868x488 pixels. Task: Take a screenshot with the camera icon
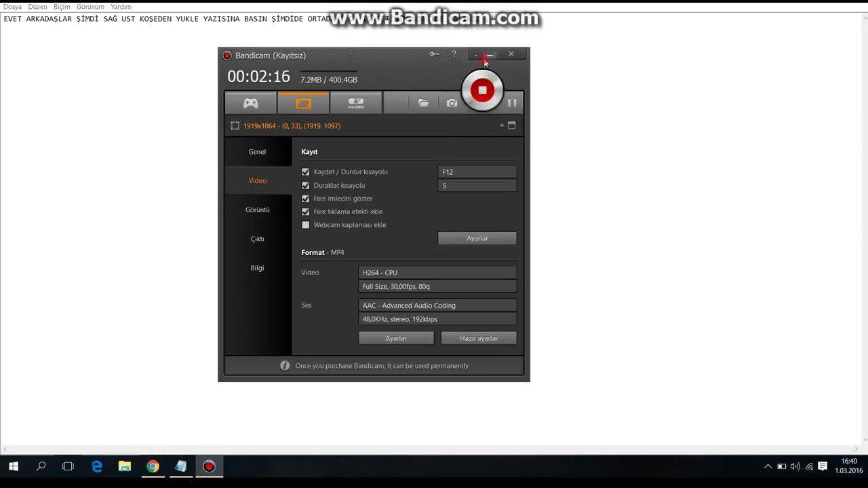click(x=452, y=103)
